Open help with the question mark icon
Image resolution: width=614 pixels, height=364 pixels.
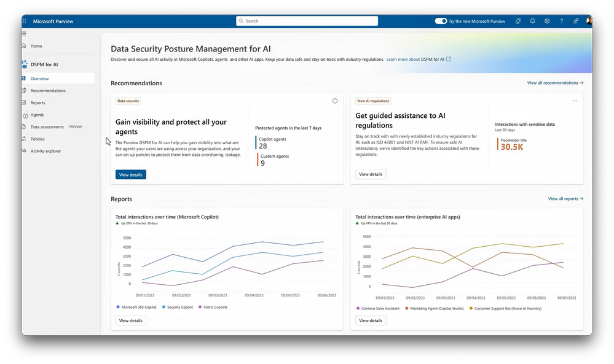(x=562, y=21)
